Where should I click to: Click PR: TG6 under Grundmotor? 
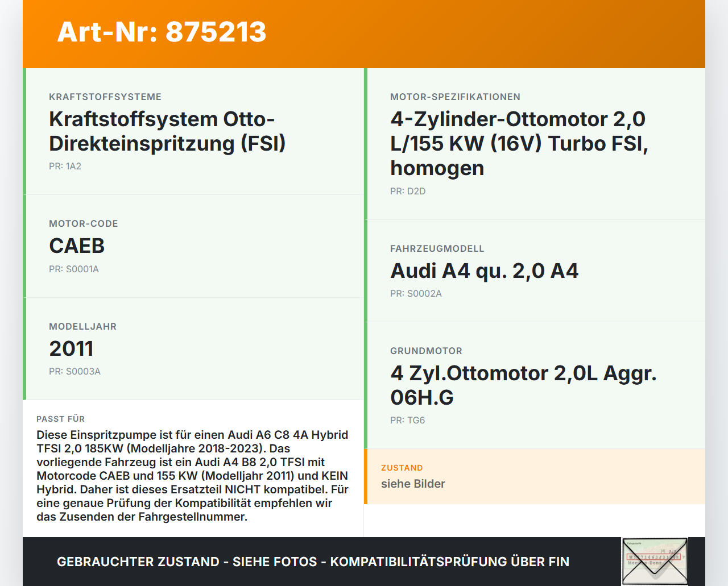[407, 420]
